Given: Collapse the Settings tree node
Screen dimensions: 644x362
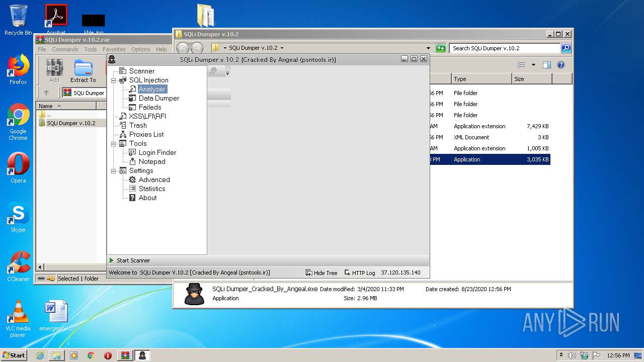Looking at the screenshot, I should pos(114,170).
